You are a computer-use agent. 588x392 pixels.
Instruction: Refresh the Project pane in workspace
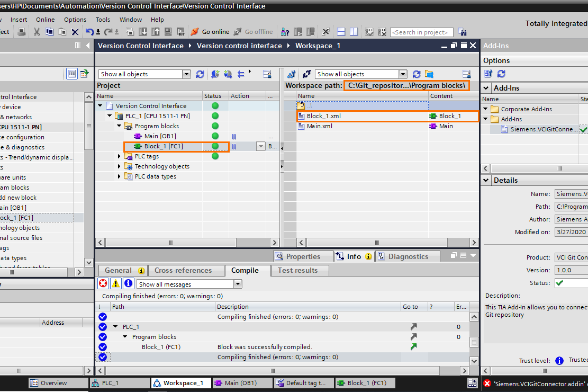tap(200, 74)
